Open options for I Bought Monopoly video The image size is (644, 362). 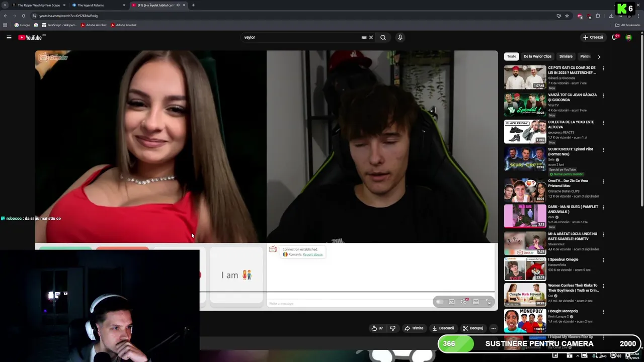point(603,312)
